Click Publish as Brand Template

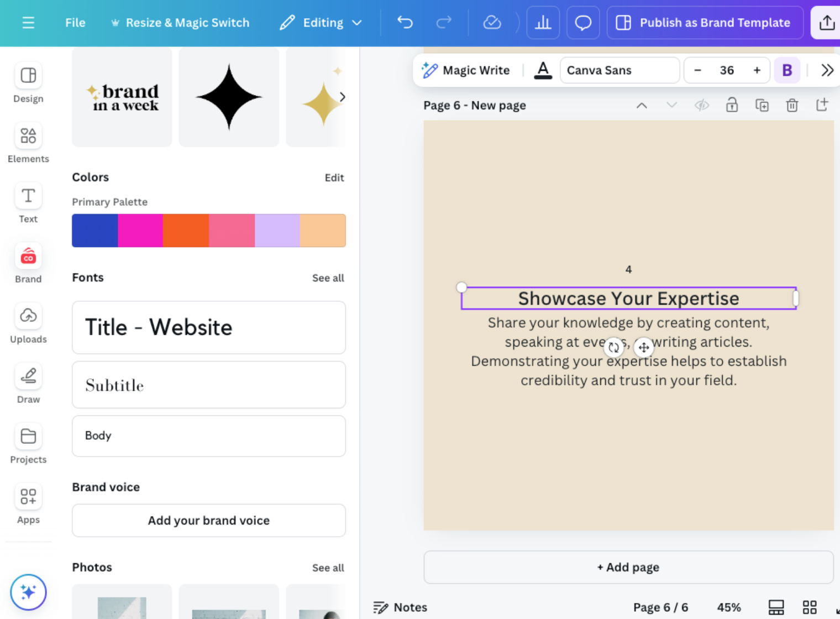705,23
